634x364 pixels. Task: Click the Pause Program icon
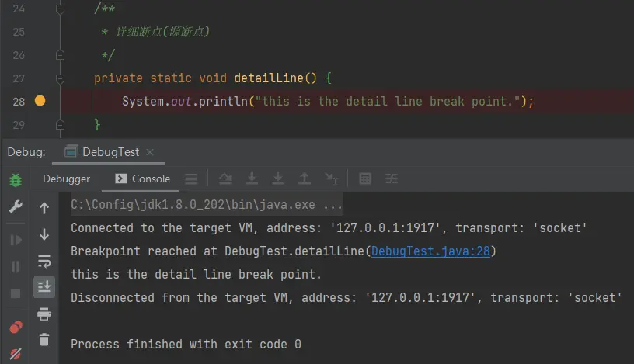tap(16, 267)
